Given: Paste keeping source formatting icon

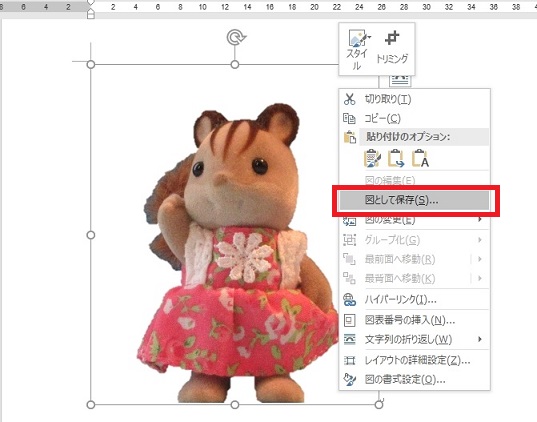Looking at the screenshot, I should pyautogui.click(x=372, y=159).
